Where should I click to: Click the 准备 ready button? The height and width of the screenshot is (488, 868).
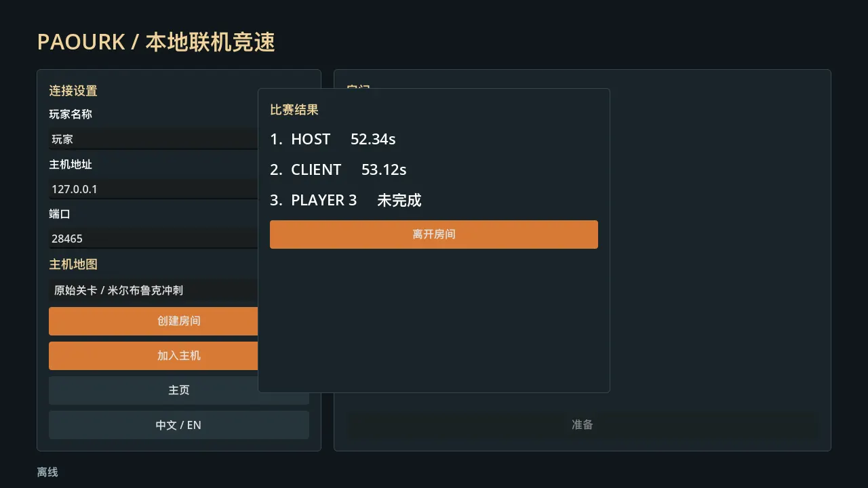(x=583, y=424)
